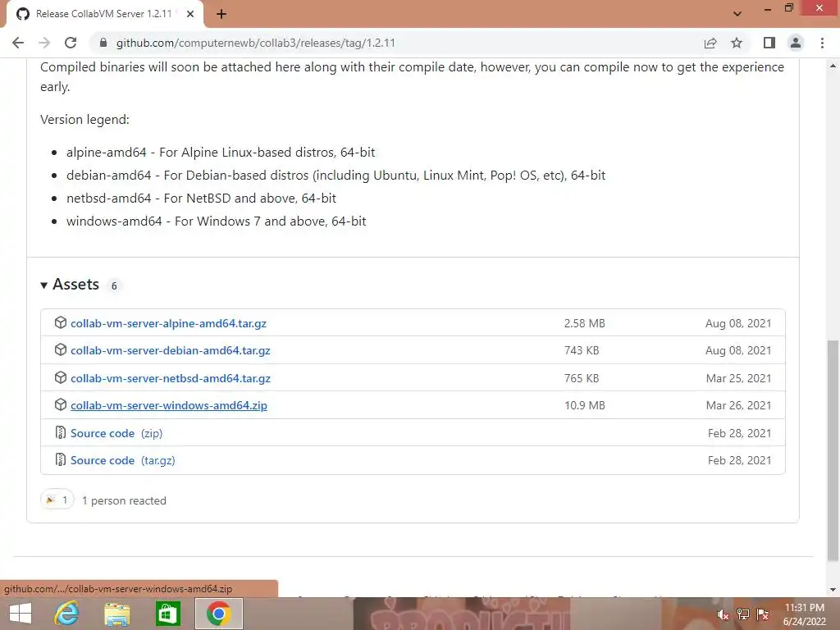Launch Internet Explorer from taskbar

(x=66, y=614)
